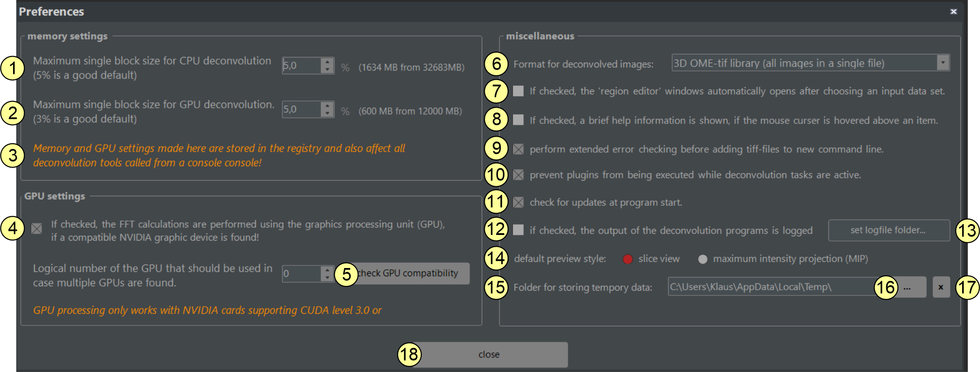Increase GPU deconvolution block size with up arrow
The image size is (980, 372).
click(328, 105)
